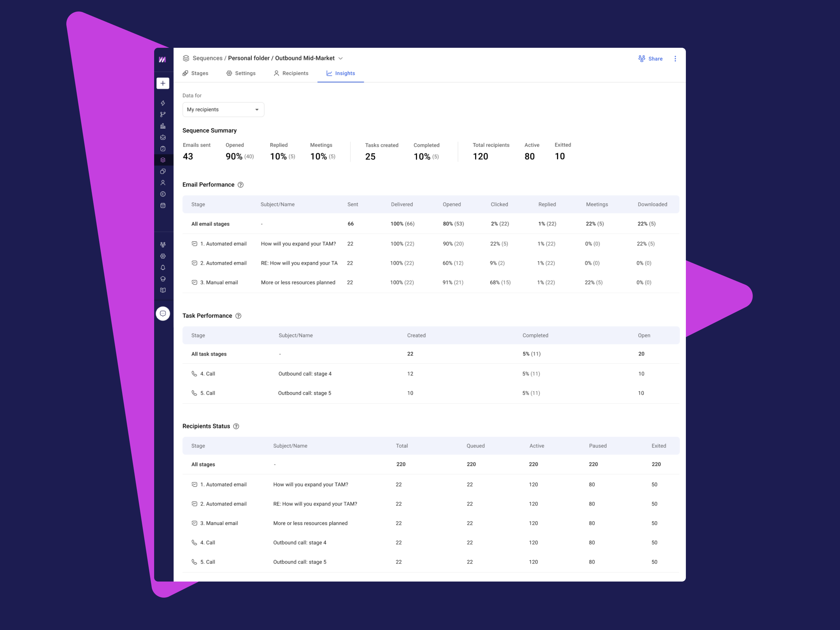Viewport: 840px width, 630px height.
Task: Click the help icon beside Email Performance
Action: tap(241, 184)
